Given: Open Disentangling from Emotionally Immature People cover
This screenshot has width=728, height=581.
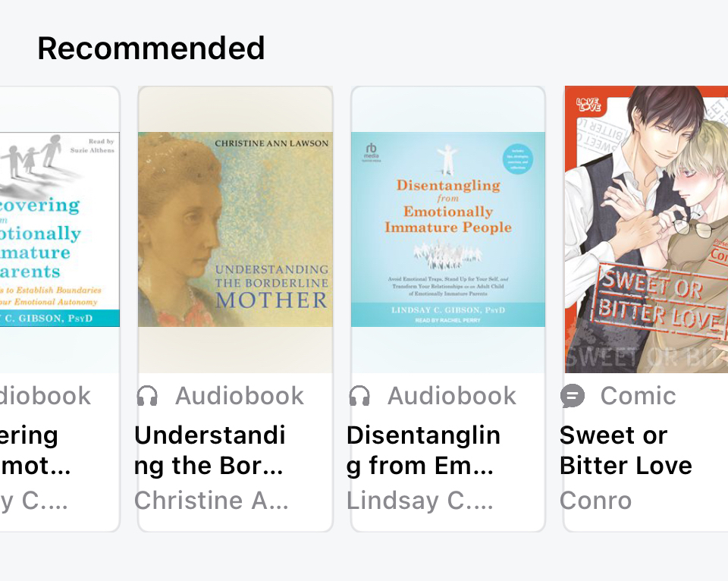Looking at the screenshot, I should coord(447,229).
